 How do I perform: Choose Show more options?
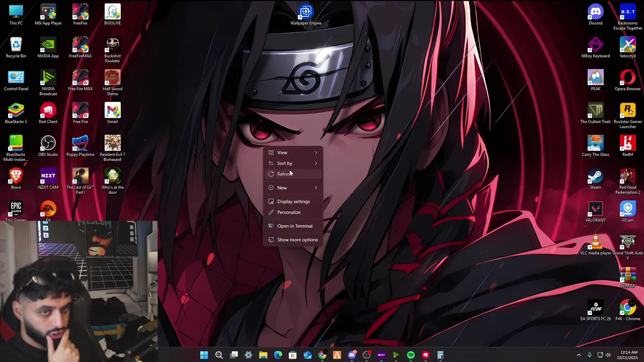(293, 240)
